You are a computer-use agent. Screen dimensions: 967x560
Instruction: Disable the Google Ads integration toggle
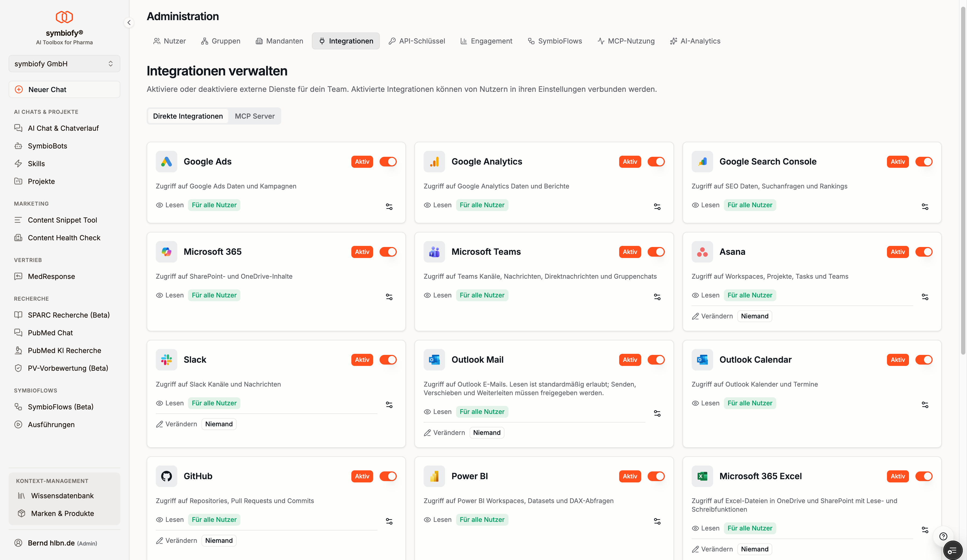point(388,162)
